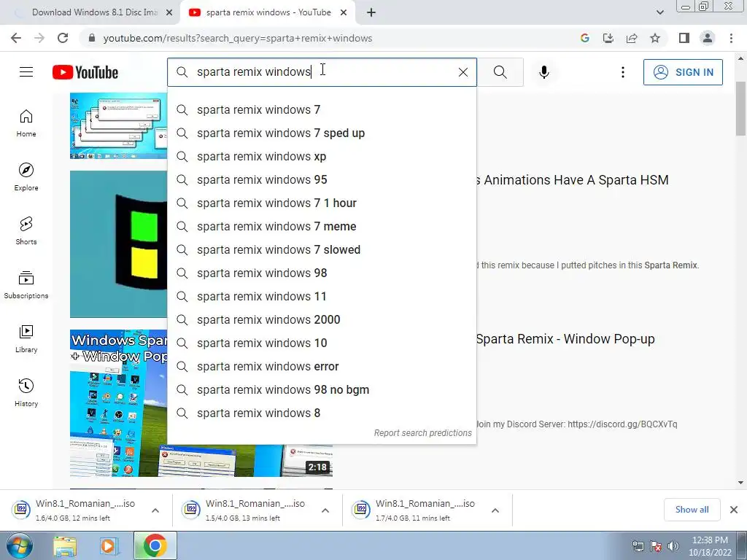Click the install app icon in the address bar
The image size is (747, 560).
[x=608, y=38]
